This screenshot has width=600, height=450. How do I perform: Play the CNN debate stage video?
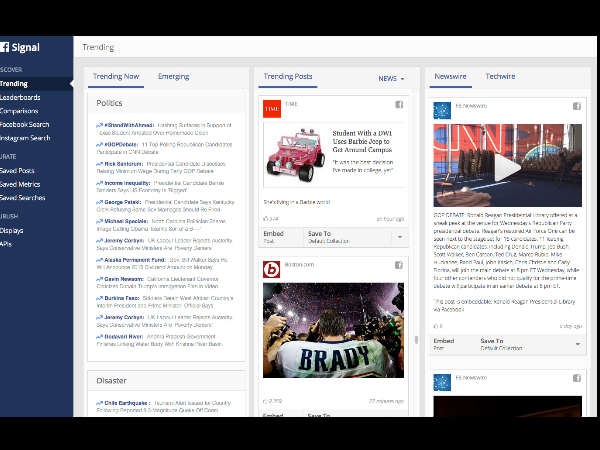point(507,168)
